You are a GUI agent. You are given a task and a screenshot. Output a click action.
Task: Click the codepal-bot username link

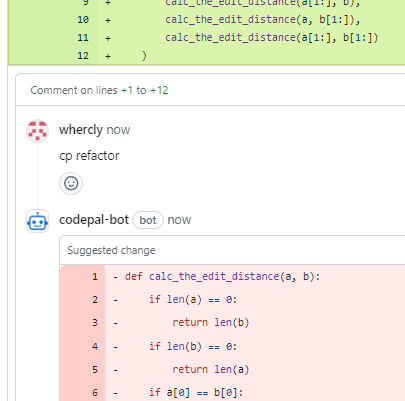(94, 220)
